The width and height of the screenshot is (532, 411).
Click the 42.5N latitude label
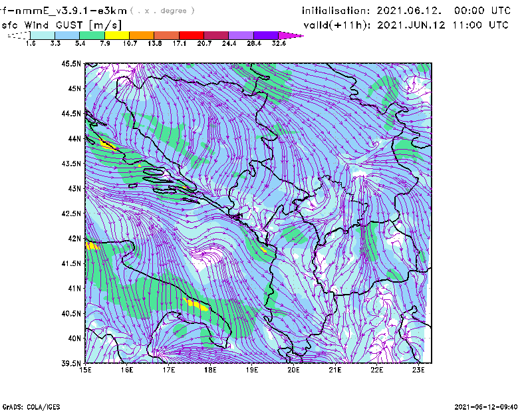(x=71, y=213)
